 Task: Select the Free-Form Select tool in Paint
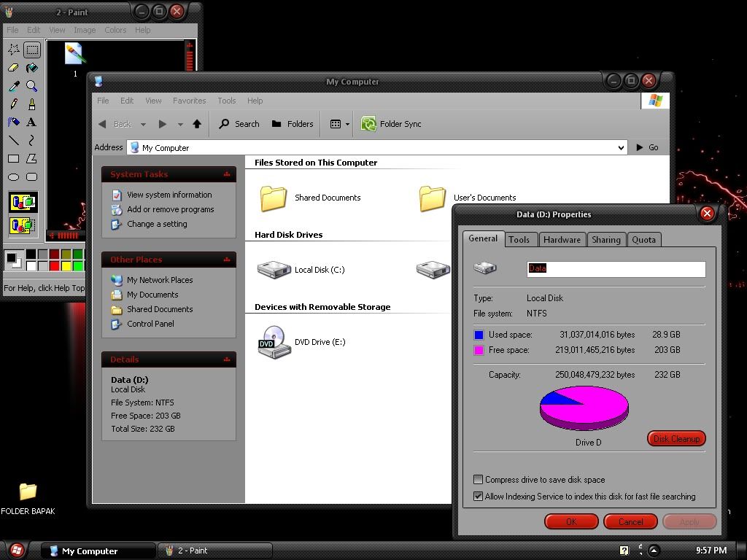pyautogui.click(x=13, y=50)
